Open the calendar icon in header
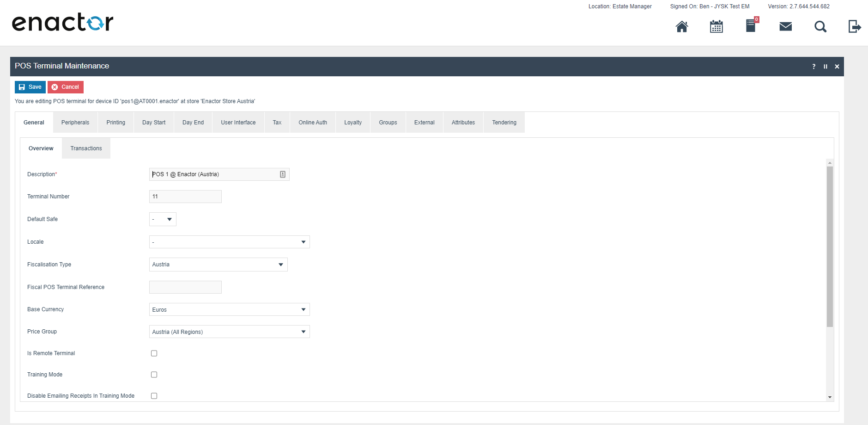This screenshot has width=868, height=425. coord(716,27)
